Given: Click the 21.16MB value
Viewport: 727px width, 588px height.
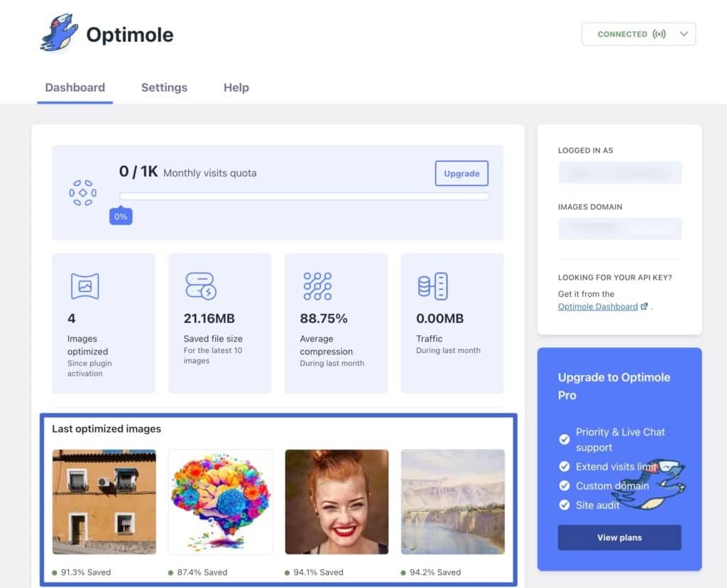Looking at the screenshot, I should (209, 319).
